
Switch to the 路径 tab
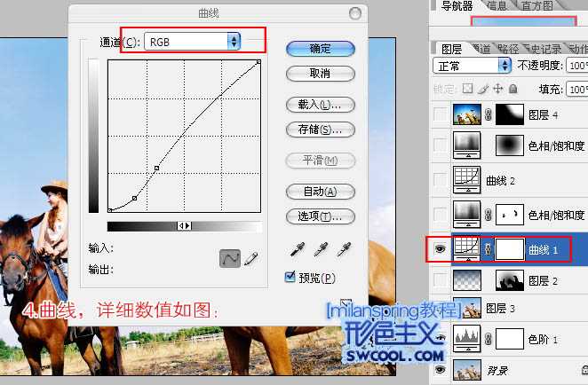(508, 49)
